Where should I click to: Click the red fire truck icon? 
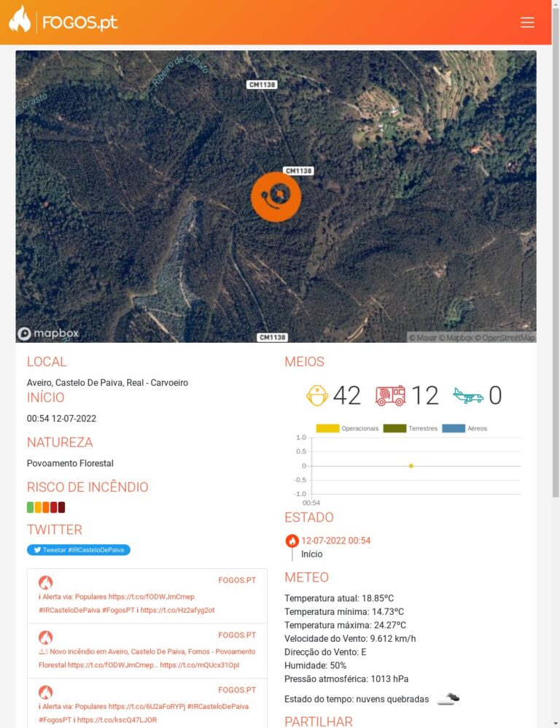tap(390, 395)
